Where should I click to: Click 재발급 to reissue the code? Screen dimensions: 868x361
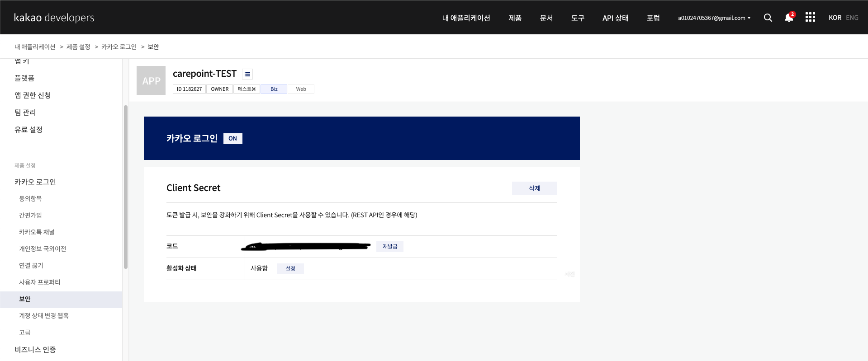click(x=389, y=247)
